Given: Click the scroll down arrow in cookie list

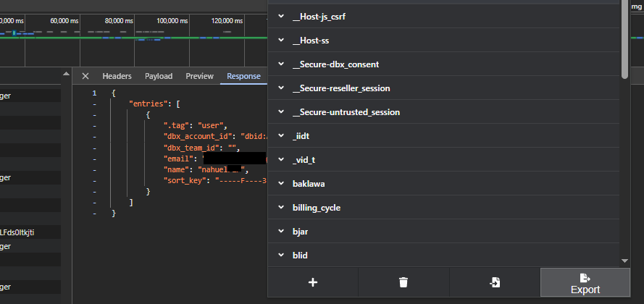Looking at the screenshot, I should [625, 261].
